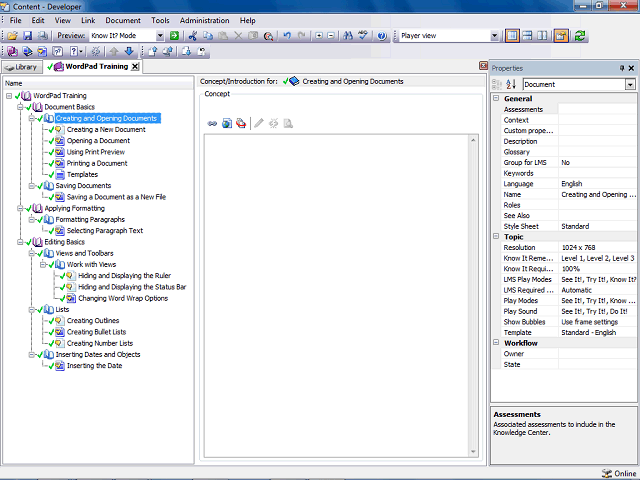Open the Player view dropdown

494,36
